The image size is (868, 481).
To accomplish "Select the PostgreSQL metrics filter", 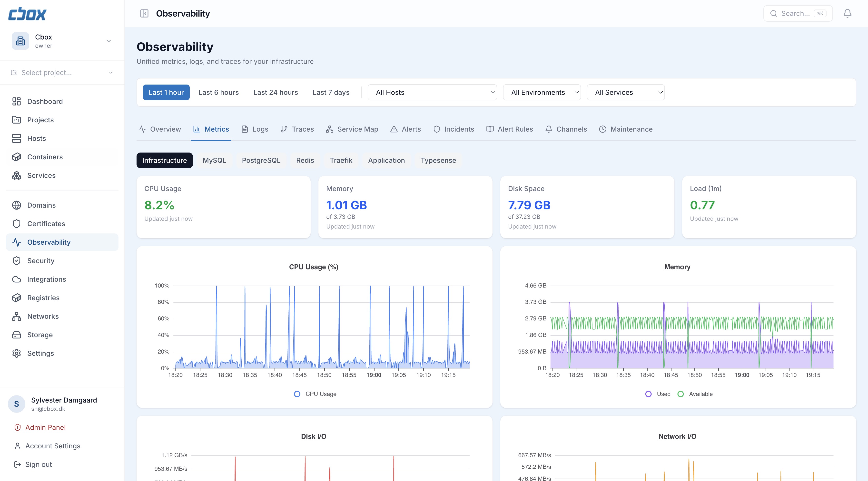I will [x=261, y=160].
